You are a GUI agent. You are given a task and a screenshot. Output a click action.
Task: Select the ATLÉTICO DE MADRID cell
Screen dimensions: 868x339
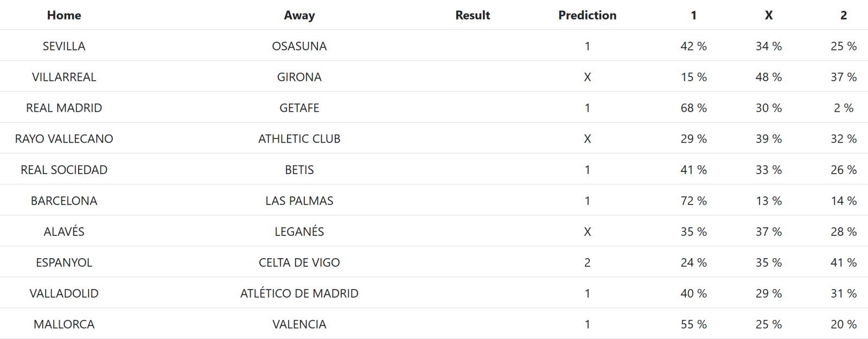point(299,293)
